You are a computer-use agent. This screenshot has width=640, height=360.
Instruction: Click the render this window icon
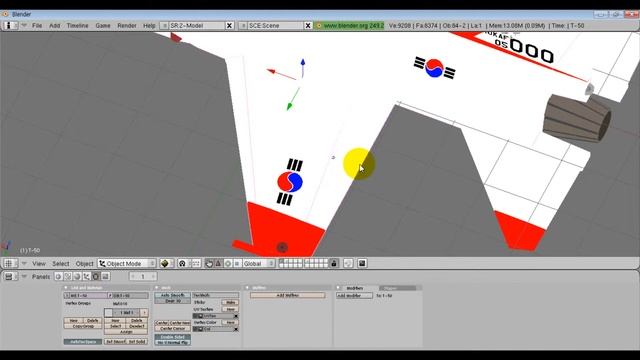pyautogui.click(x=362, y=263)
